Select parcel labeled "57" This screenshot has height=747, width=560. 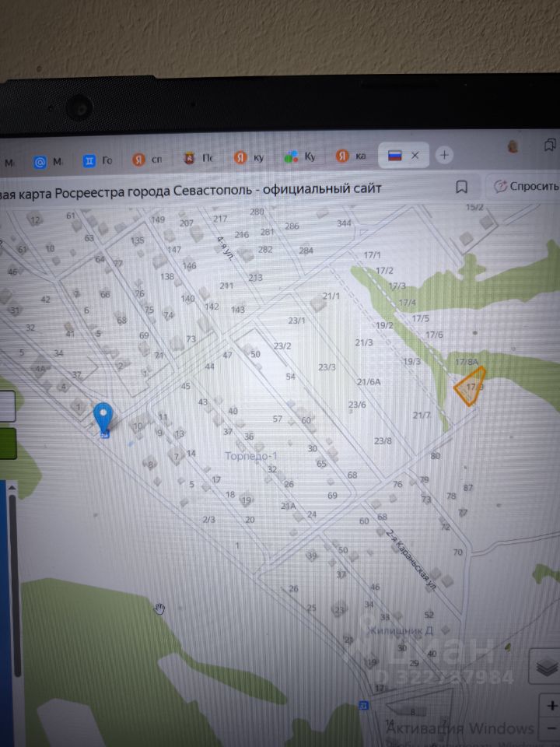point(278,419)
